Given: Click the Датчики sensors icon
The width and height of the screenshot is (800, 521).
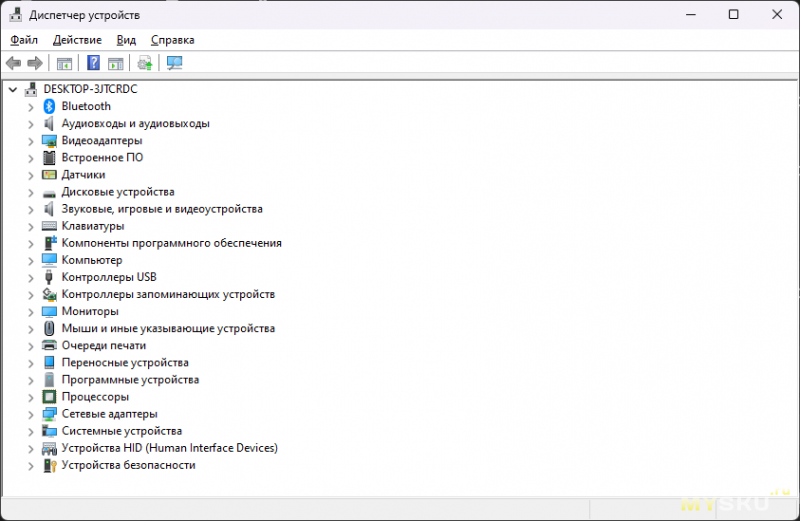Looking at the screenshot, I should pos(49,175).
